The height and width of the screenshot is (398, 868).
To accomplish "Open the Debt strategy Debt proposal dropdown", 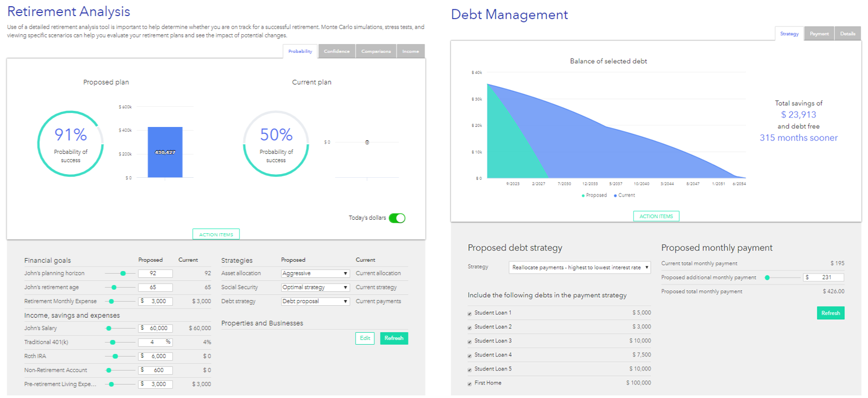I will coord(315,302).
